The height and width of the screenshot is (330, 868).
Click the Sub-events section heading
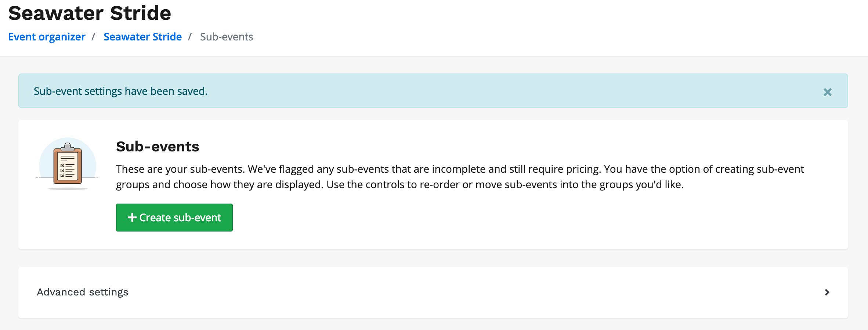pos(158,147)
